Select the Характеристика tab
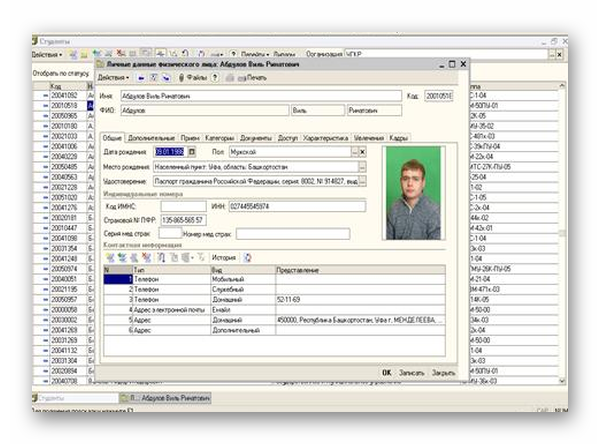Image resolution: width=600 pixels, height=444 pixels. click(326, 136)
